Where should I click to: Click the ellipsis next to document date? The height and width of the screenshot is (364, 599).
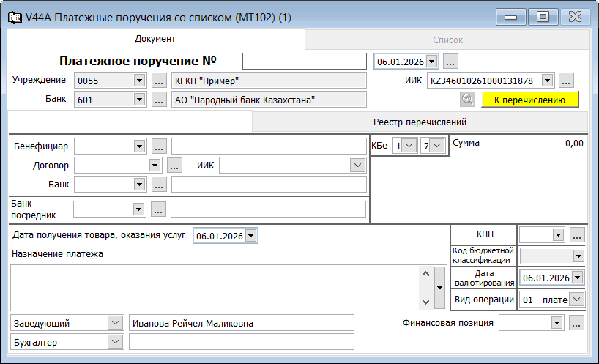point(451,62)
